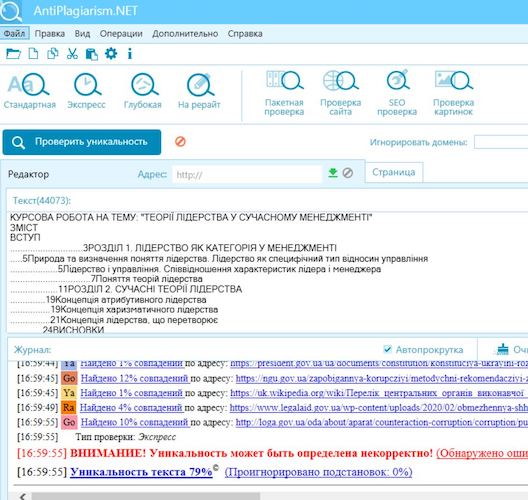Viewport: 528px width, 500px height.
Task: Open the Справка menu
Action: (245, 34)
